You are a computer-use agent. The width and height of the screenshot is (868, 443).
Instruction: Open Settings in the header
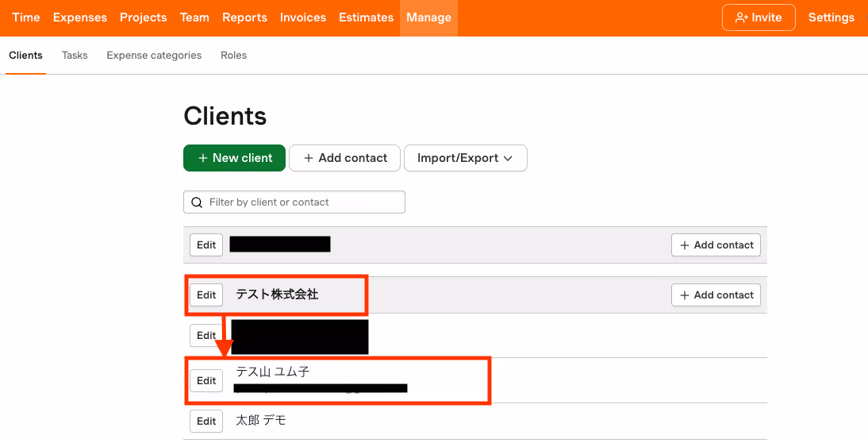pyautogui.click(x=831, y=17)
